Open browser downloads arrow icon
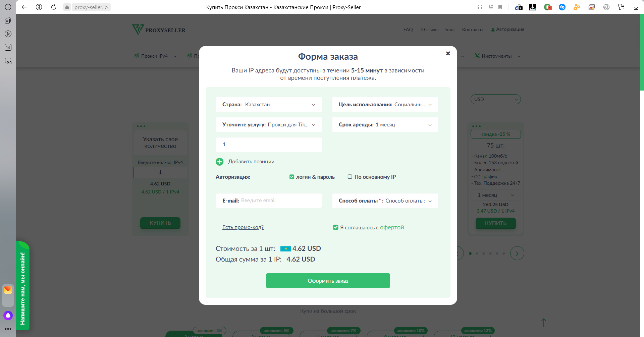This screenshot has height=337, width=644. tap(636, 7)
